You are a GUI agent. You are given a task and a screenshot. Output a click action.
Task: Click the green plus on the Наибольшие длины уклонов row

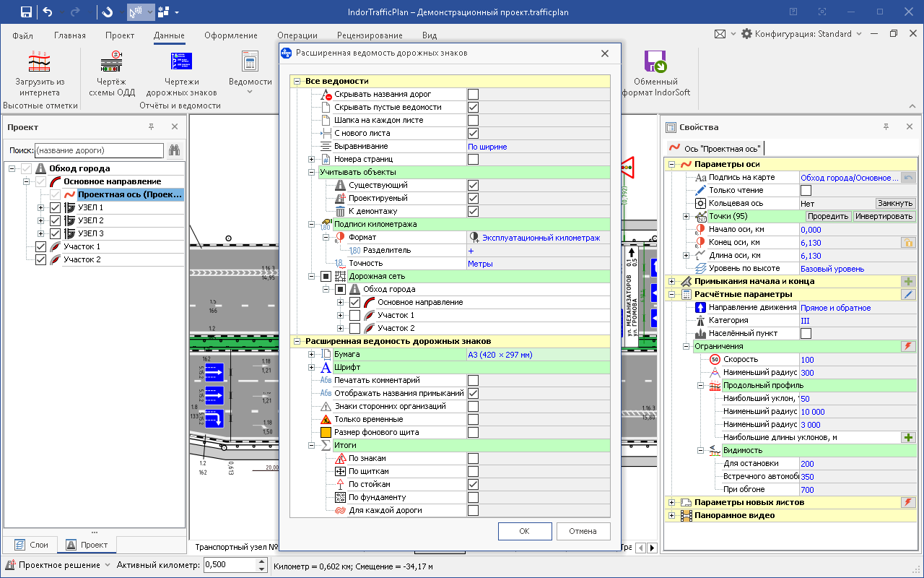coord(908,437)
